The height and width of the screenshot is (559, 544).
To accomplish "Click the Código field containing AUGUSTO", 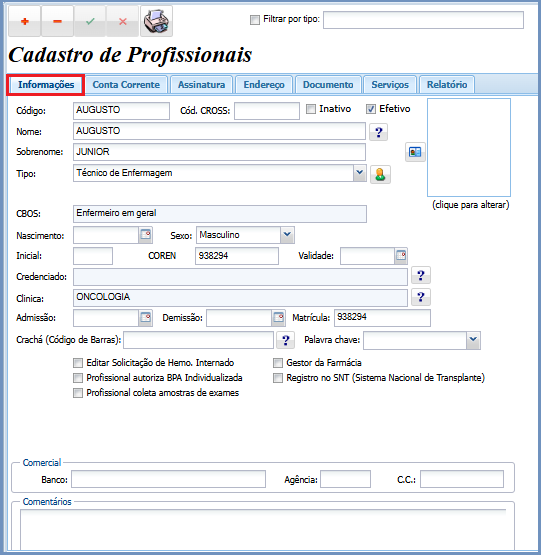I will (122, 111).
